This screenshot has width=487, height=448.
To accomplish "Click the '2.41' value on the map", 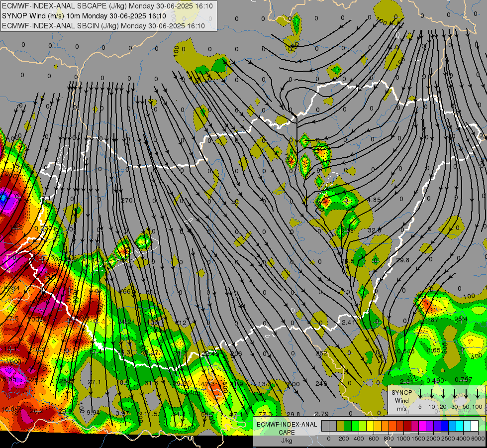I will pyautogui.click(x=348, y=323).
